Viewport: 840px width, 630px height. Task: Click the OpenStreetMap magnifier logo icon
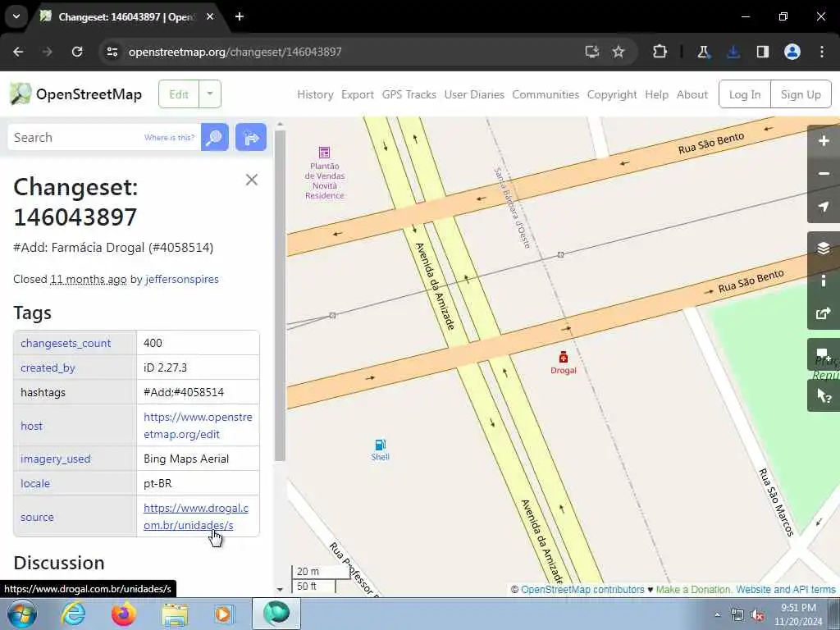pos(21,94)
